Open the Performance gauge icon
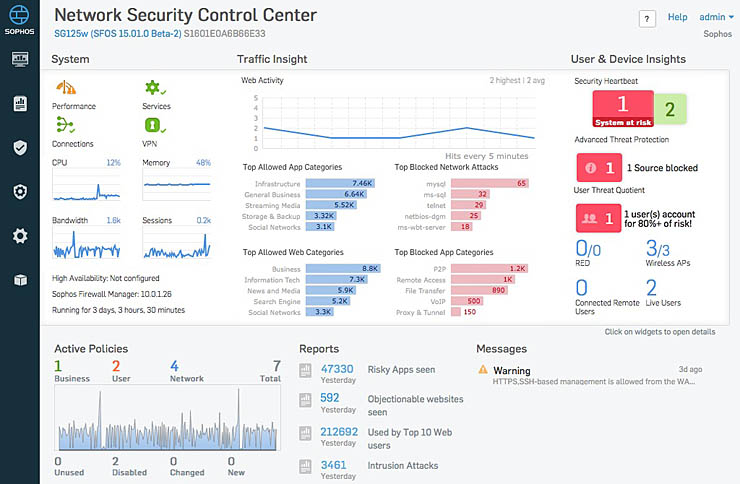Image resolution: width=740 pixels, height=484 pixels. point(66,88)
